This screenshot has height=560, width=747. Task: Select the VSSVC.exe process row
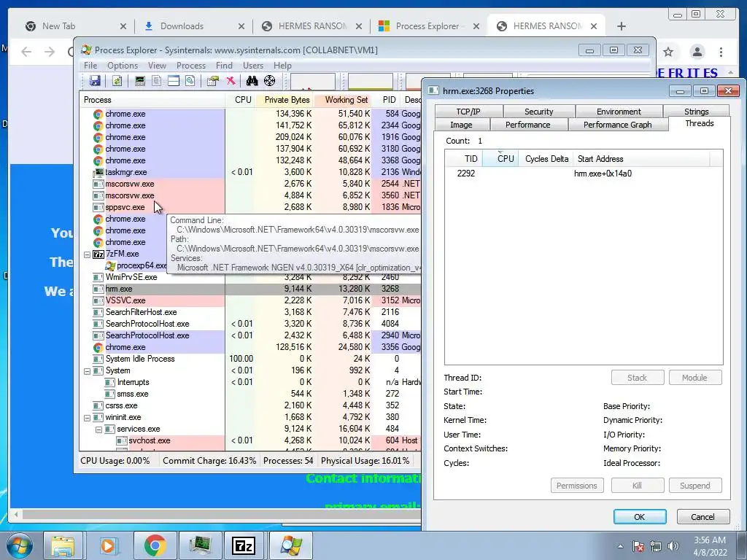click(251, 300)
